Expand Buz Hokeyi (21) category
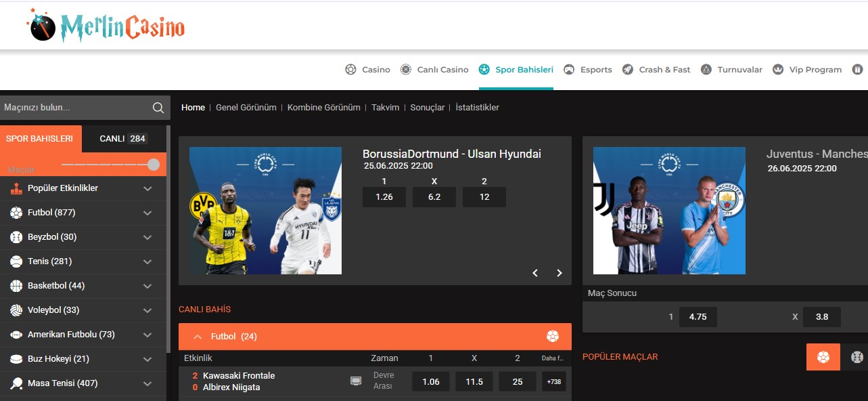This screenshot has width=868, height=401. click(x=147, y=359)
